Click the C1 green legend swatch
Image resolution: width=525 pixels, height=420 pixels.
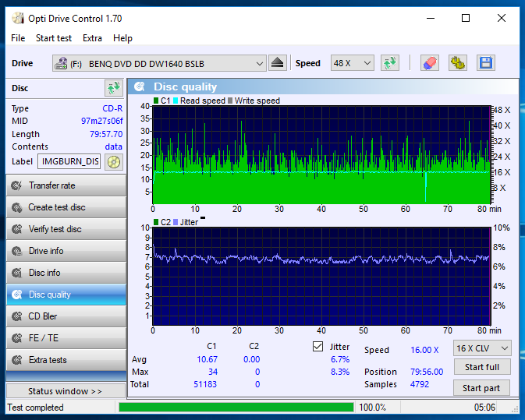(x=156, y=101)
